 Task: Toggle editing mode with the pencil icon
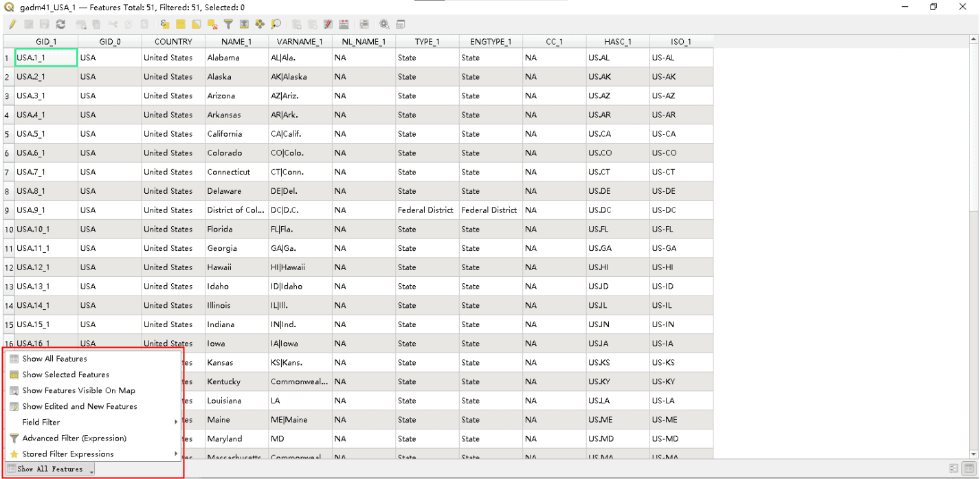[x=12, y=24]
